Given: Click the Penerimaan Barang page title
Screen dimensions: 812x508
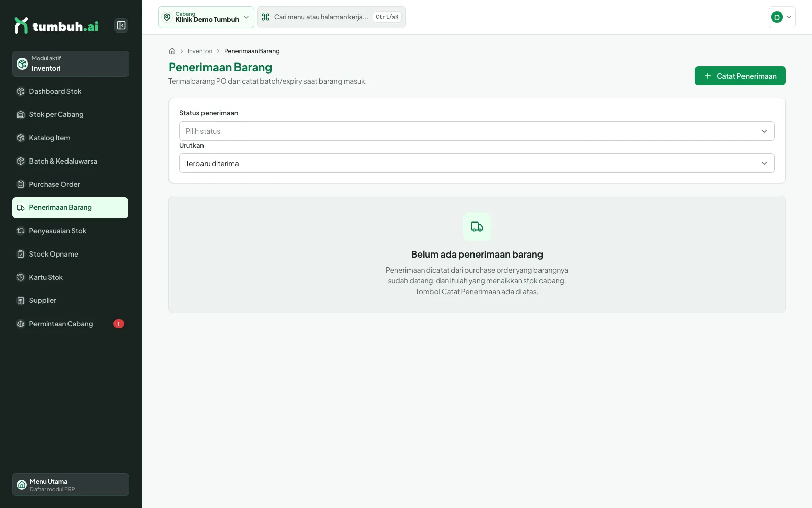Looking at the screenshot, I should tap(220, 67).
